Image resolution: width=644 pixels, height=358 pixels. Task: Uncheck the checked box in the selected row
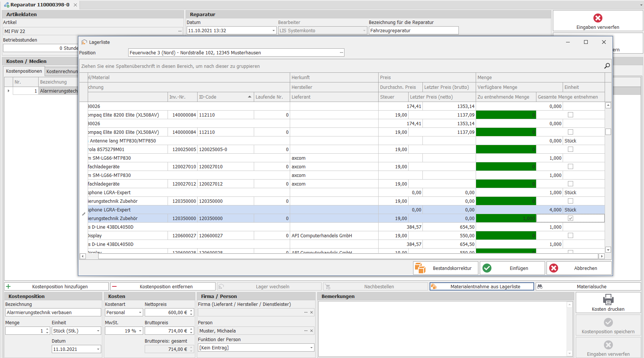pos(571,218)
